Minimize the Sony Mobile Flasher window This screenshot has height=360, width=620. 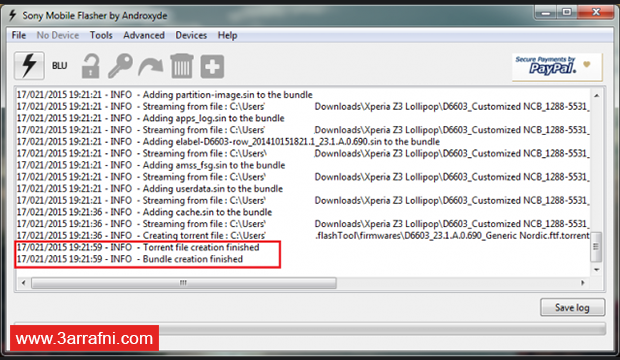(546, 13)
